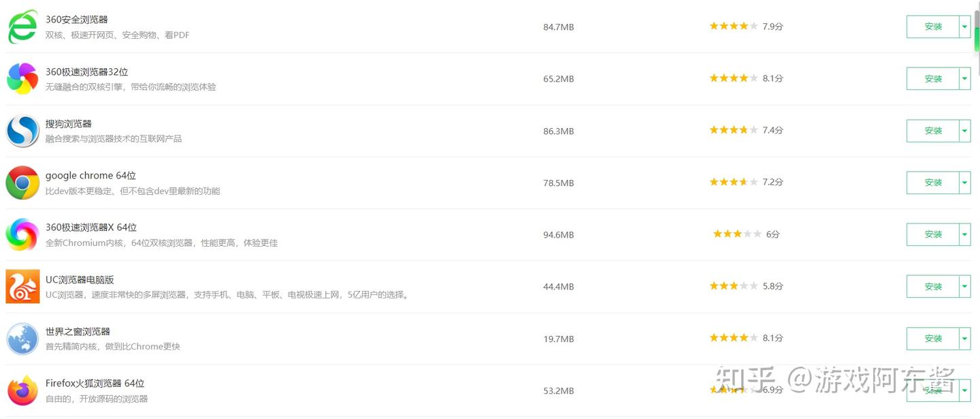Open the Firefox火狐浏览器 64位 title link
The height and width of the screenshot is (419, 980).
(x=95, y=384)
